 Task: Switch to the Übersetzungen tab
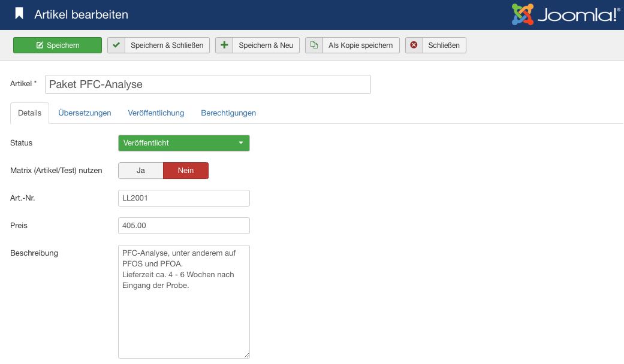pos(85,113)
